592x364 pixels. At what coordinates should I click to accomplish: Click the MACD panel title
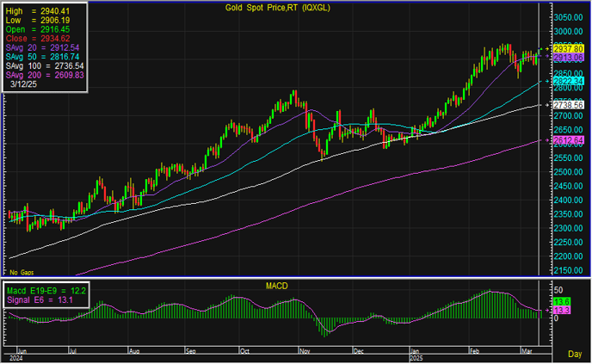click(275, 284)
